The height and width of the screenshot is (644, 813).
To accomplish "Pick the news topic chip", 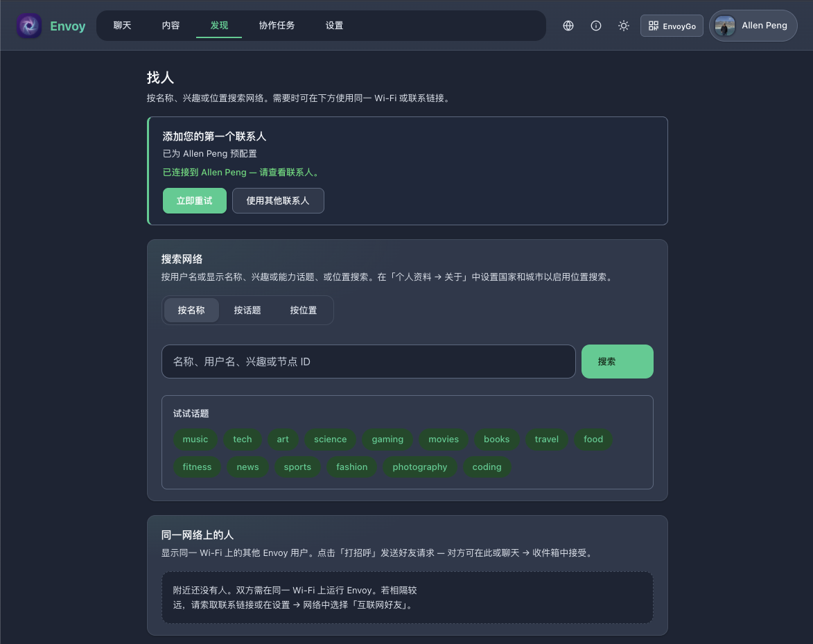I will (247, 467).
